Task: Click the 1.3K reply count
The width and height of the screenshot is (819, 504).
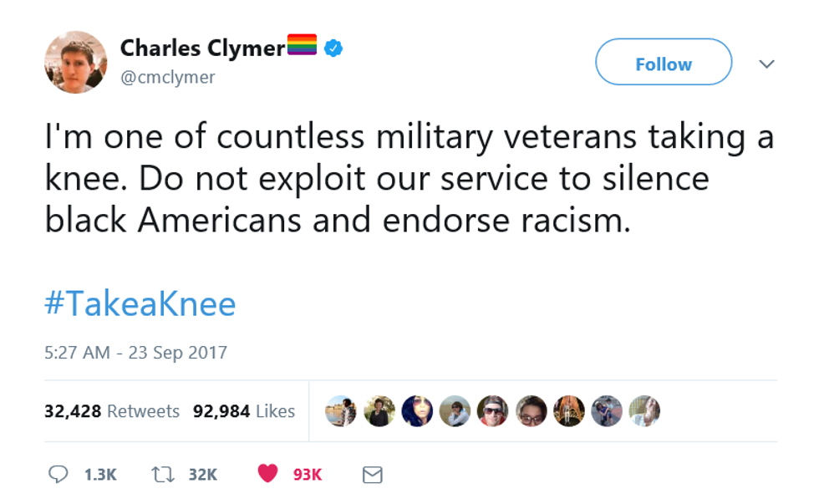Action: (x=100, y=475)
